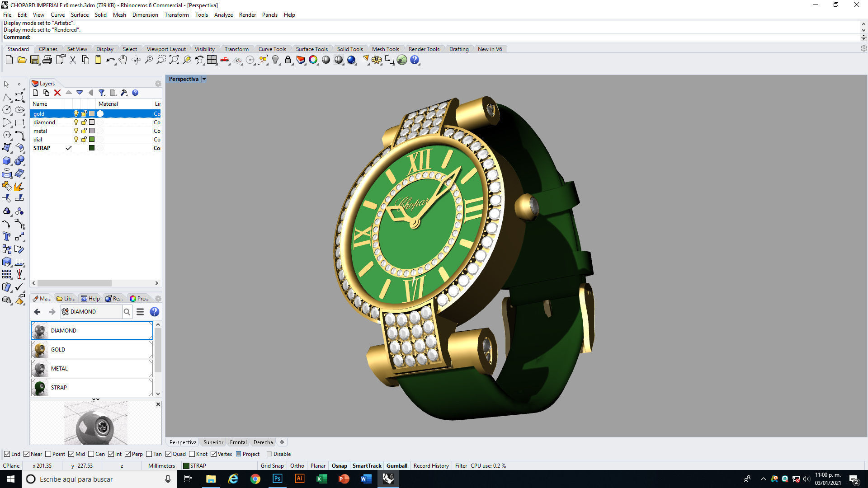Viewport: 868px width, 488px height.
Task: Select the Text tool in left sidebar
Action: (x=7, y=236)
